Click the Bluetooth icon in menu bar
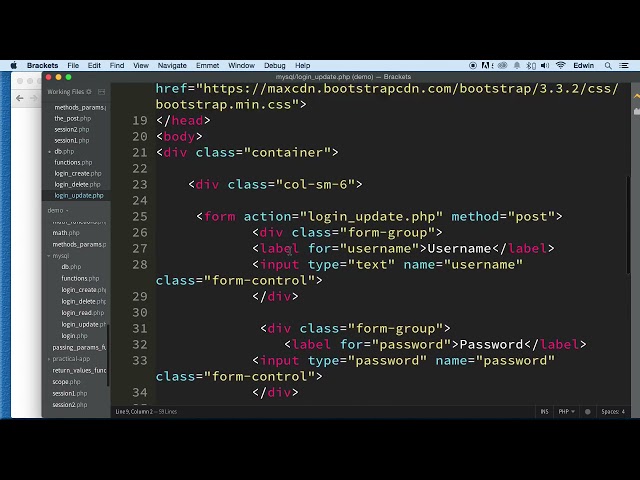640x480 pixels. [531, 66]
